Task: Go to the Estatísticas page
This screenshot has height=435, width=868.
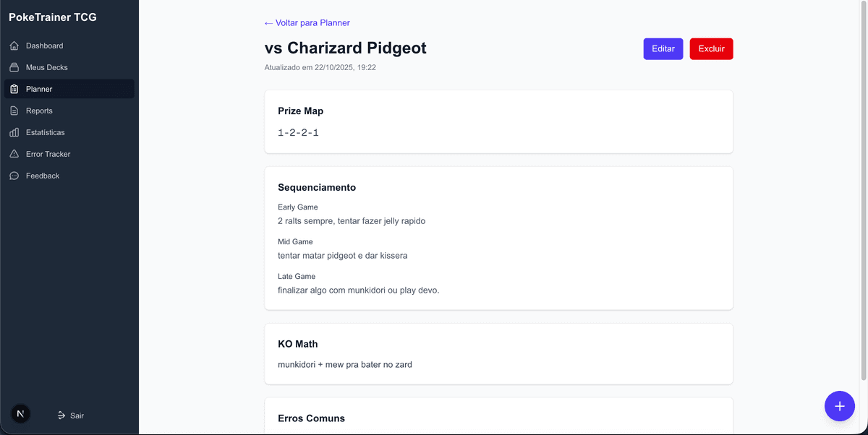Action: [x=46, y=132]
